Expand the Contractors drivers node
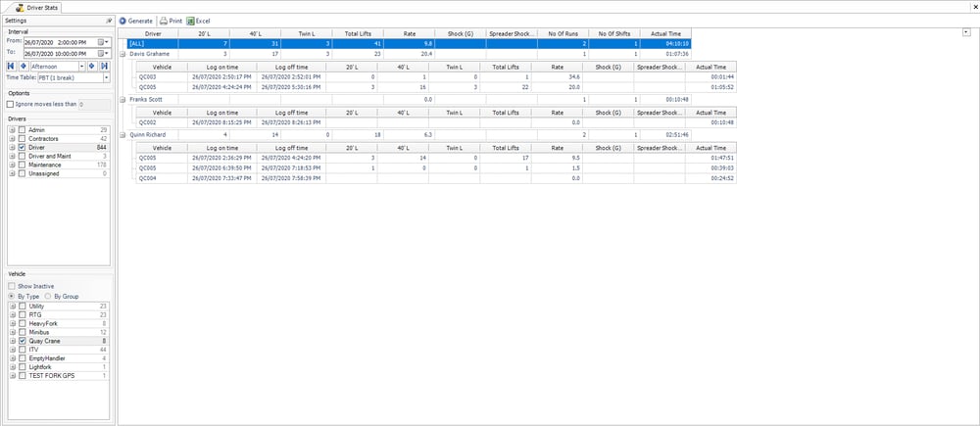This screenshot has height=426, width=980. pyautogui.click(x=13, y=139)
